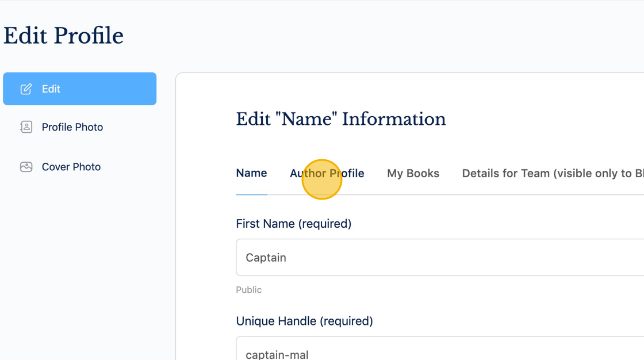Click the First Name (required) label
The image size is (644, 360).
point(293,224)
